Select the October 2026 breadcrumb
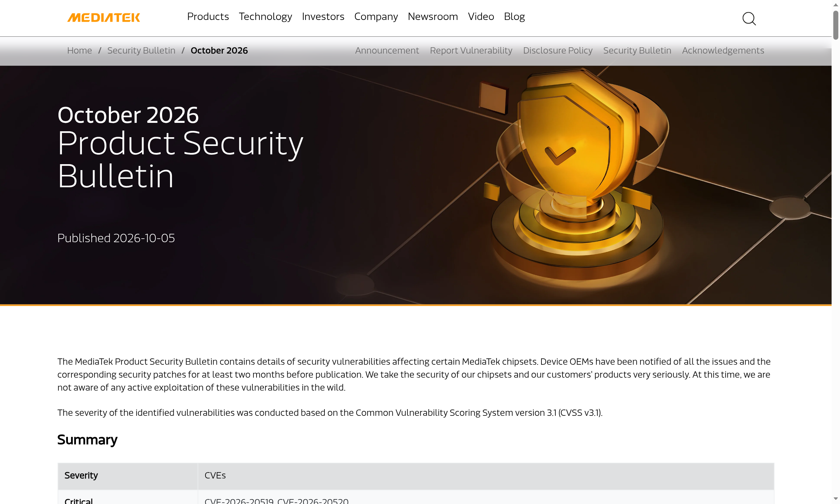 coord(219,50)
